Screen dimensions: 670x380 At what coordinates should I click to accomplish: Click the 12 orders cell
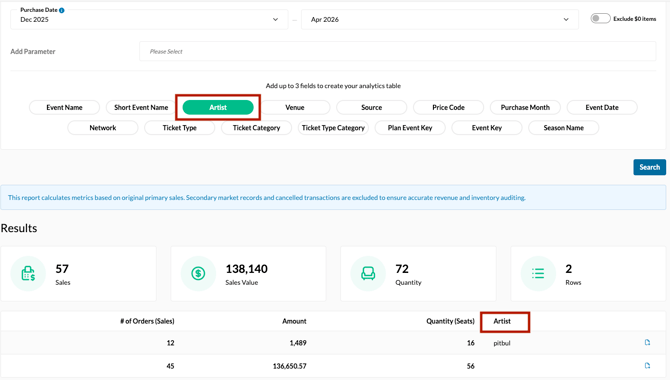tap(170, 343)
